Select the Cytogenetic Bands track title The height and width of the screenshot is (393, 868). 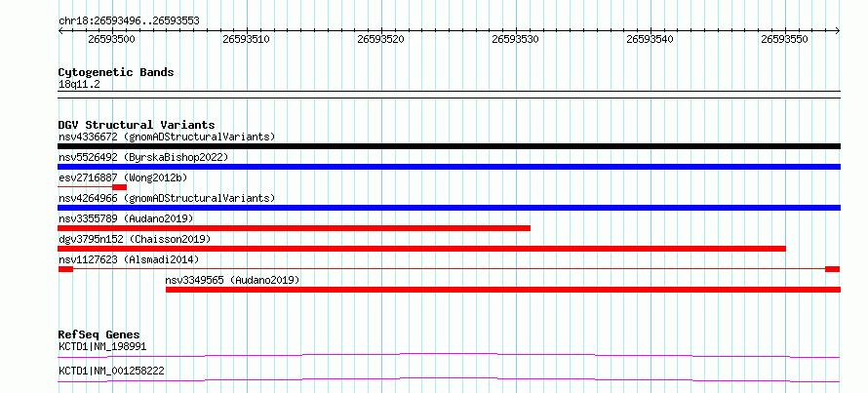click(116, 72)
